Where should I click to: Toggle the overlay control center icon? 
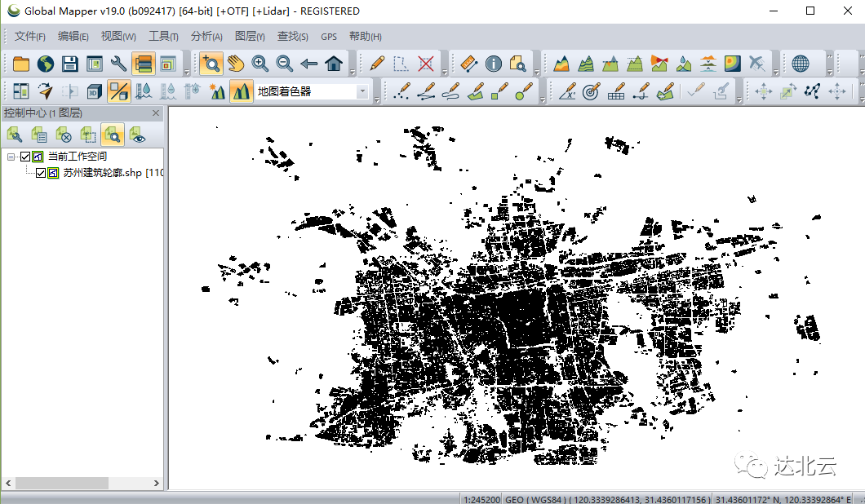(144, 64)
